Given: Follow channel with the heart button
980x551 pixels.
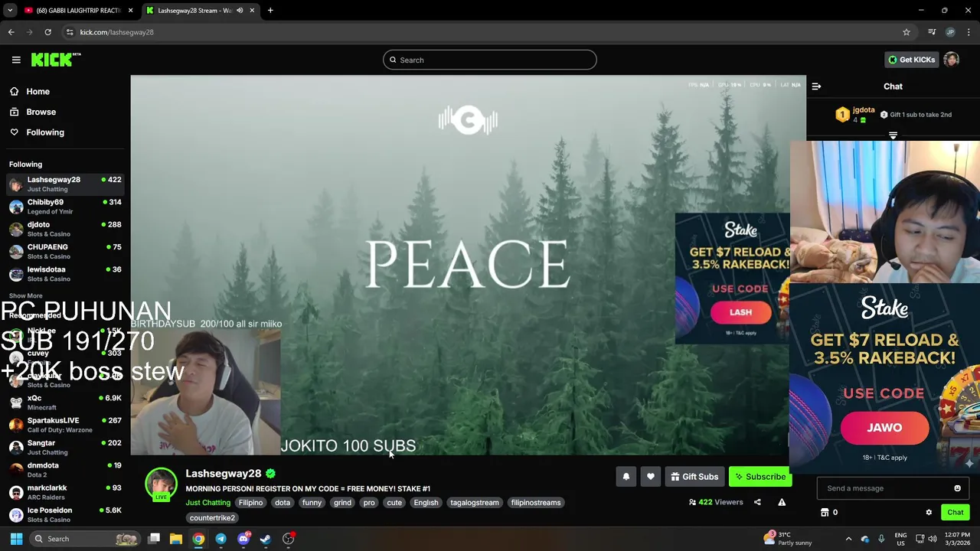Looking at the screenshot, I should coord(650,477).
